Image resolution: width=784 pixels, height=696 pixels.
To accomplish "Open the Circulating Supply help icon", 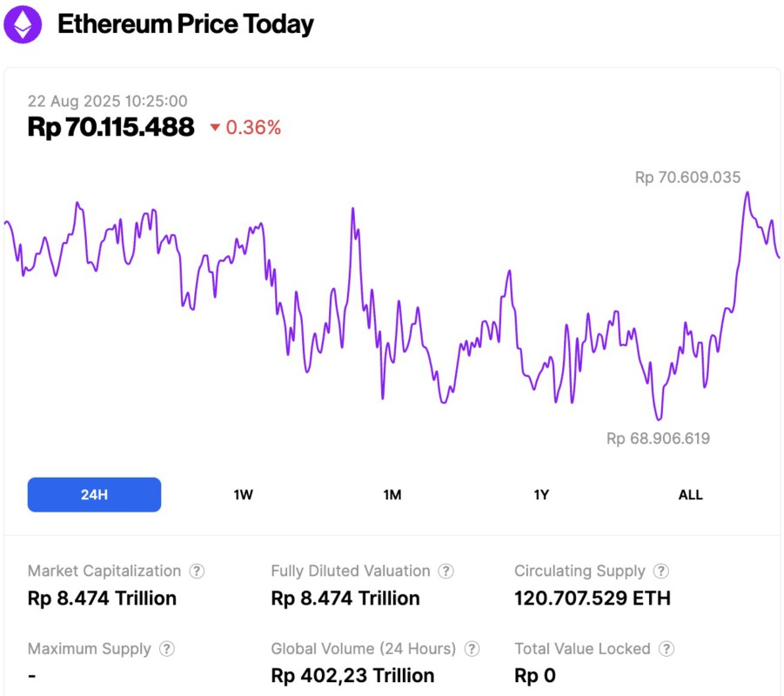I will pos(660,571).
